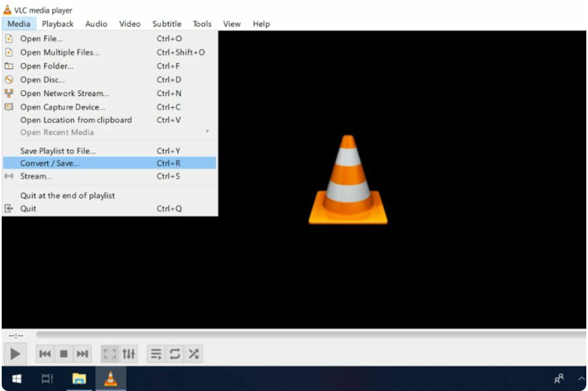588x391 pixels.
Task: Show the playlist view
Action: 156,354
